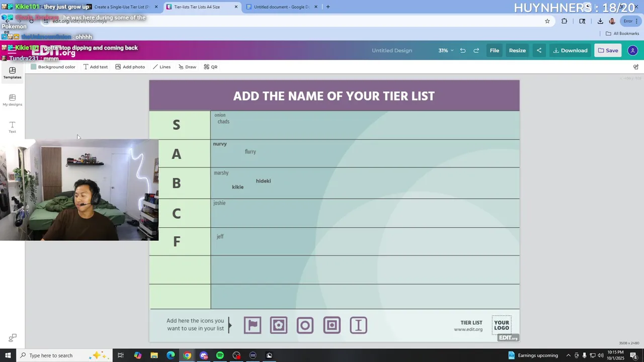Select the nested square icon on the template
The image size is (644, 362).
(x=332, y=325)
